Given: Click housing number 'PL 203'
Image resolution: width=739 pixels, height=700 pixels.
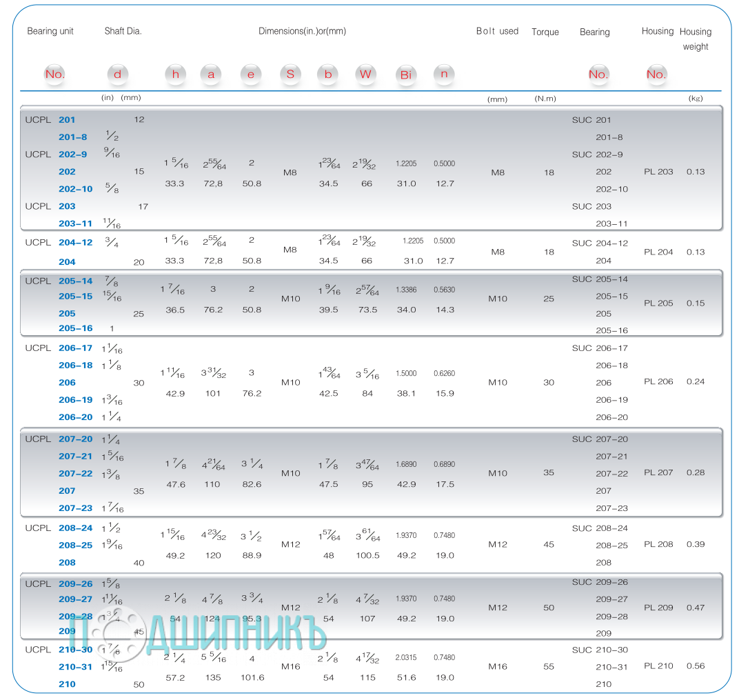Looking at the screenshot, I should (x=658, y=172).
